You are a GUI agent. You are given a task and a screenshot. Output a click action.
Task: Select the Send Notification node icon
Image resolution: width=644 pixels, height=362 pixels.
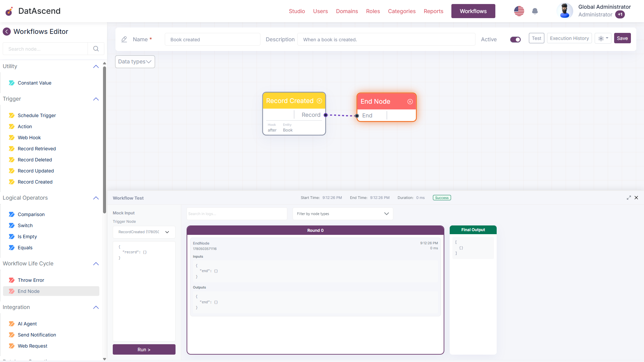tap(12, 335)
